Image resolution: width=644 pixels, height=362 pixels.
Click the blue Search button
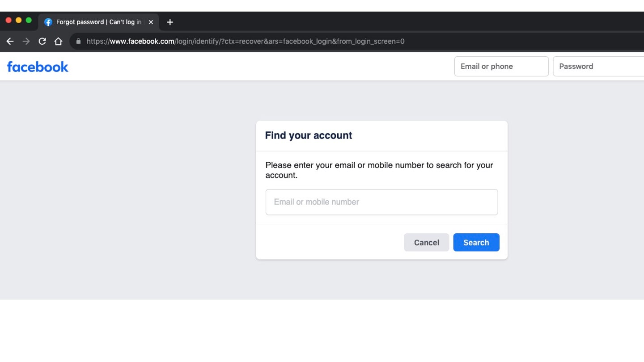(x=476, y=242)
